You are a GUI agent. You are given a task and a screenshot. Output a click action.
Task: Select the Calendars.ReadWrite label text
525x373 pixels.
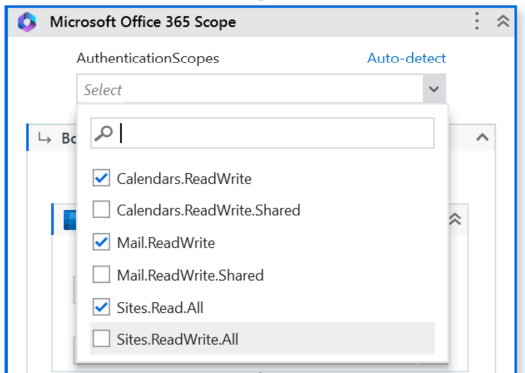[x=184, y=178]
